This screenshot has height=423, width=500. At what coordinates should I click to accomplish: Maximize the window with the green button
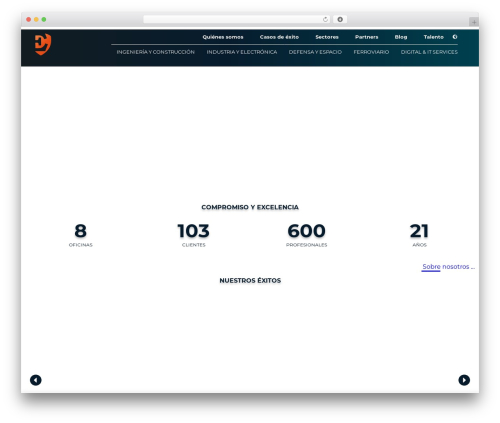pos(44,19)
